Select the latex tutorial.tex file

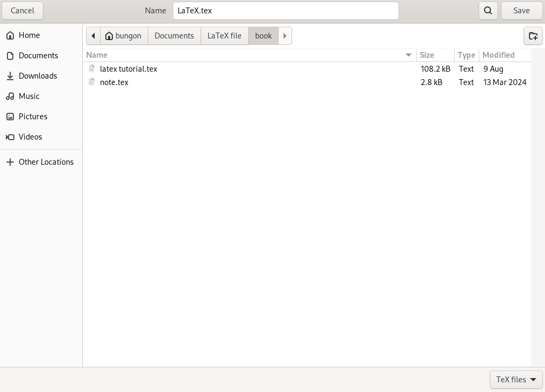pos(128,69)
